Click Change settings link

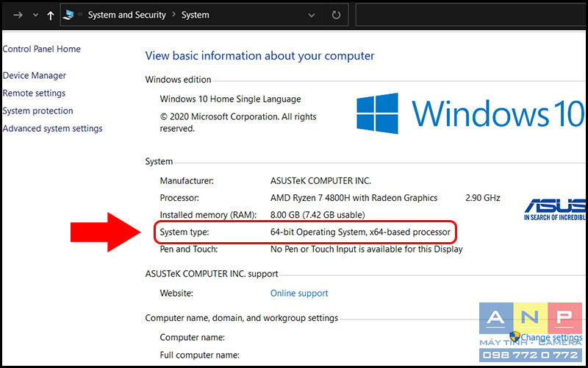552,338
